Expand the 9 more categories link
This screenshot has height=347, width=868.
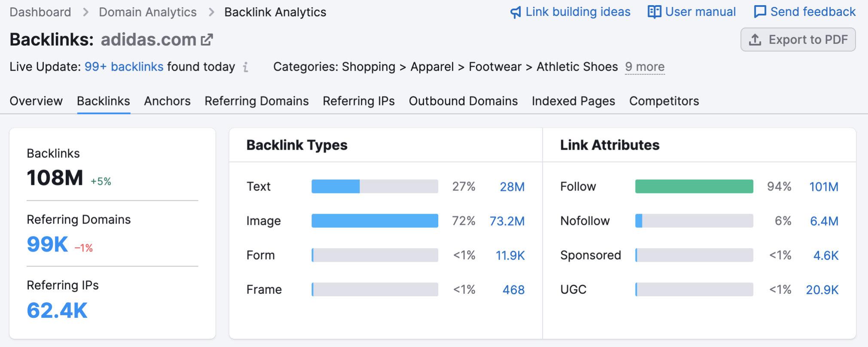pyautogui.click(x=645, y=67)
